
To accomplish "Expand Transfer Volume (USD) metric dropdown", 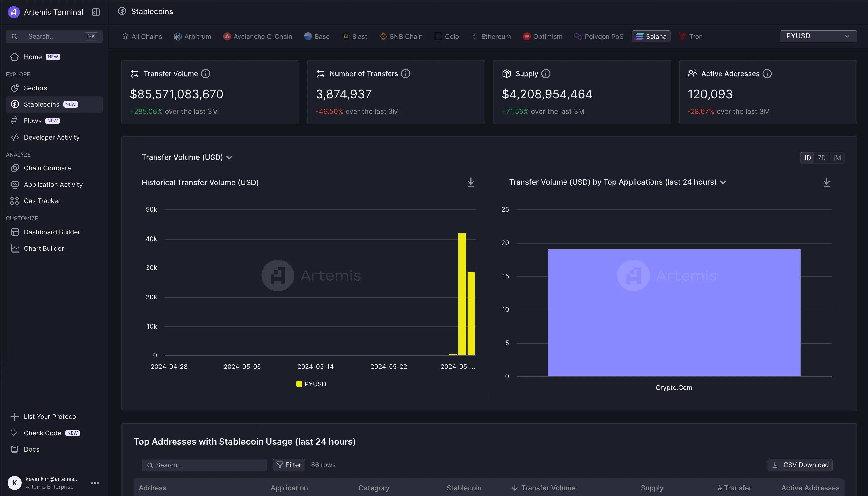I will click(187, 157).
